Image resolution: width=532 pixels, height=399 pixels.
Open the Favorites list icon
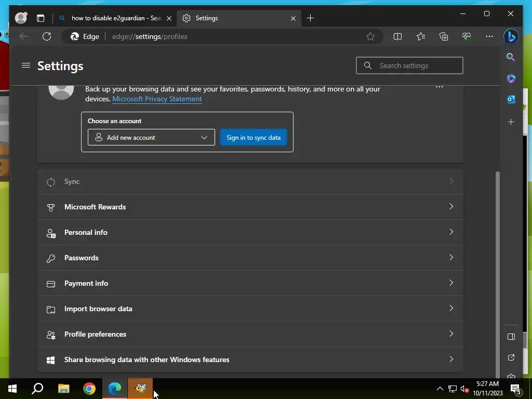(421, 36)
